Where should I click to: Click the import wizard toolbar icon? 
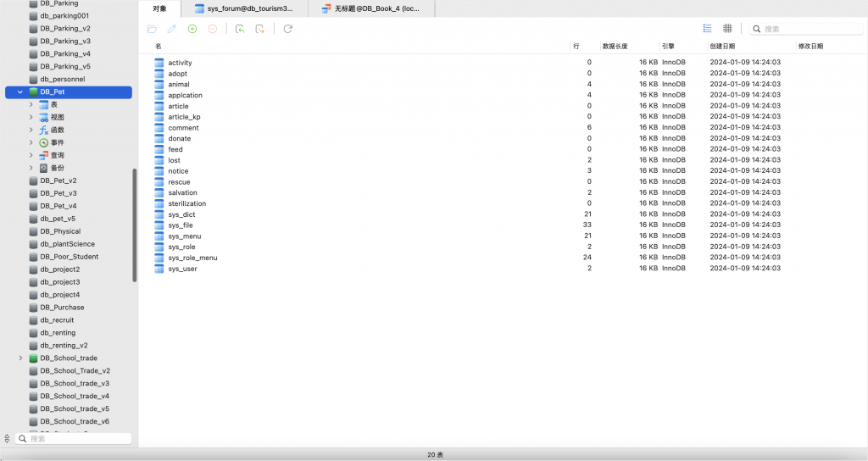pyautogui.click(x=240, y=29)
